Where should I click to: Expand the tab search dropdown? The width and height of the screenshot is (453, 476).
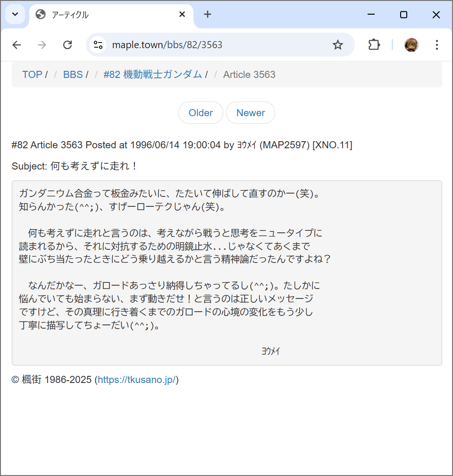tap(15, 15)
